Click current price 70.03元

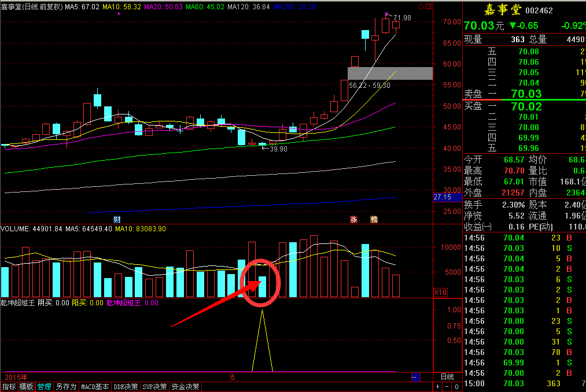[x=484, y=25]
